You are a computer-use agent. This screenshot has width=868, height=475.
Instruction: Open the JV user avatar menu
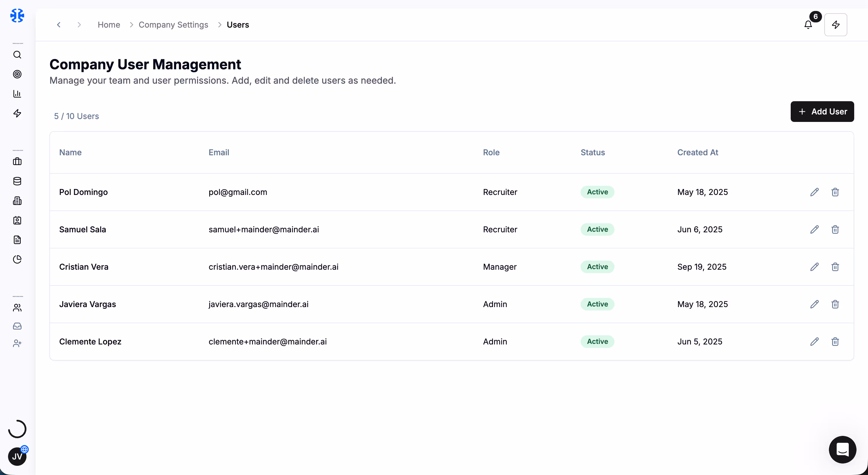point(17,457)
